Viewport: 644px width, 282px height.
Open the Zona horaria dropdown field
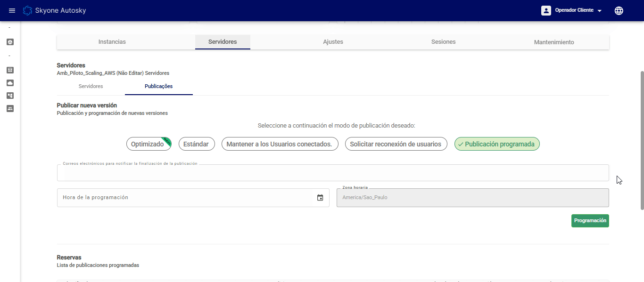click(472, 198)
